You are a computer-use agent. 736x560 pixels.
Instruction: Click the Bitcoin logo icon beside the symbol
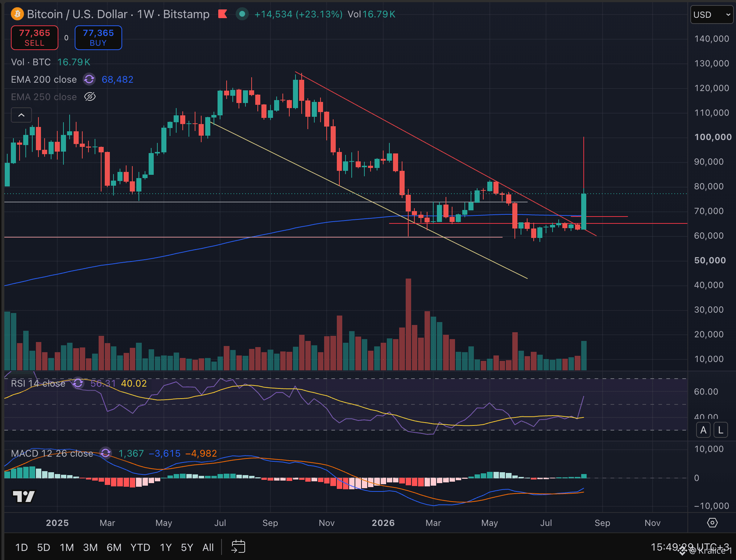(17, 14)
